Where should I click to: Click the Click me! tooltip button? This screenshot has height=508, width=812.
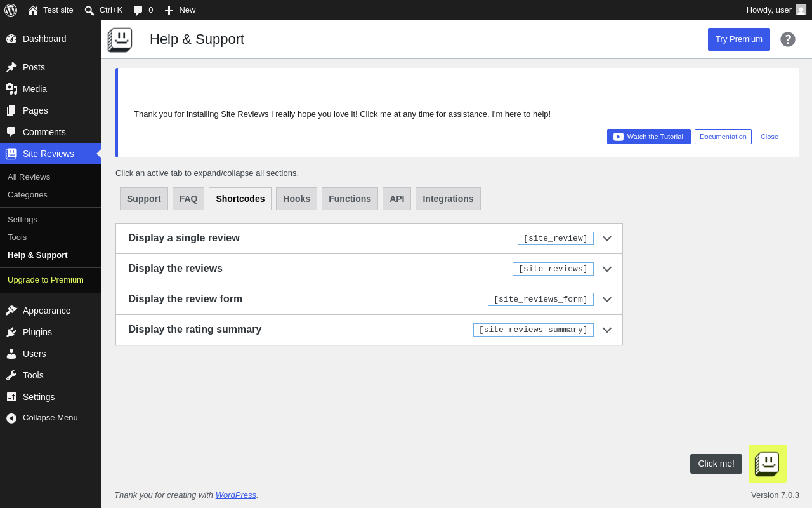pos(716,464)
